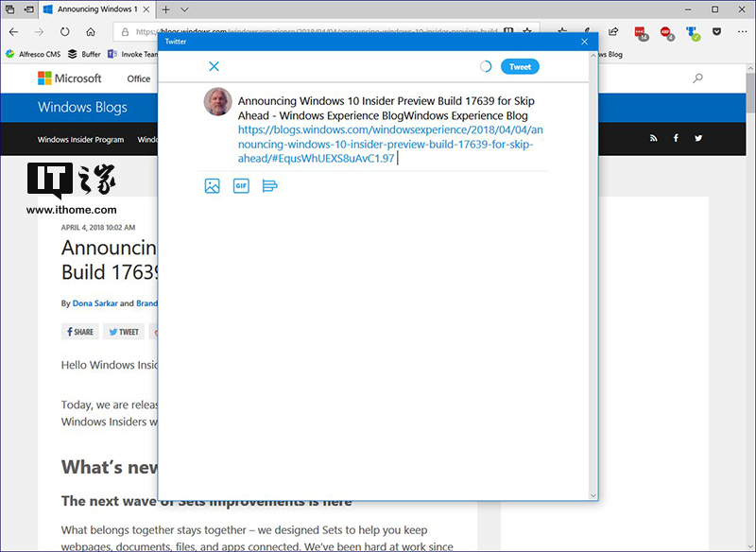
Task: Click the page vertical scrollbar thumb
Action: pos(750,92)
